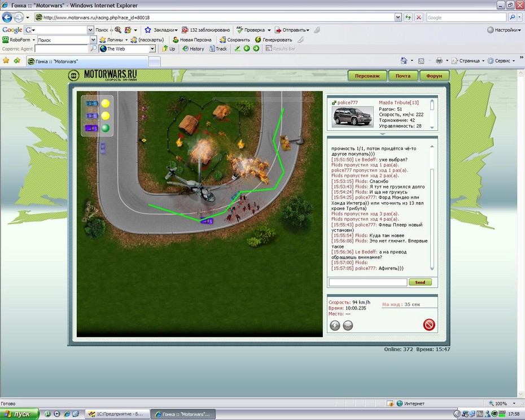
Task: Open the RoboForm menu
Action: tap(19, 40)
